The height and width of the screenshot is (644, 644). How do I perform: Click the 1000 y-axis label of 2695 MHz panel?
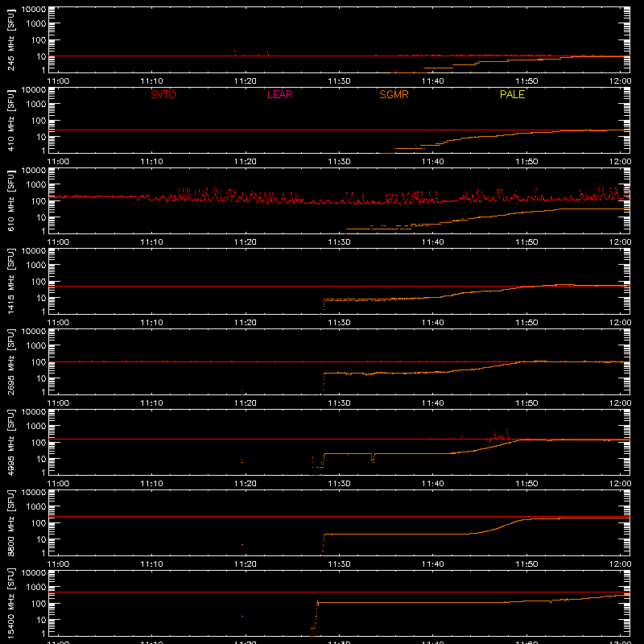36,346
